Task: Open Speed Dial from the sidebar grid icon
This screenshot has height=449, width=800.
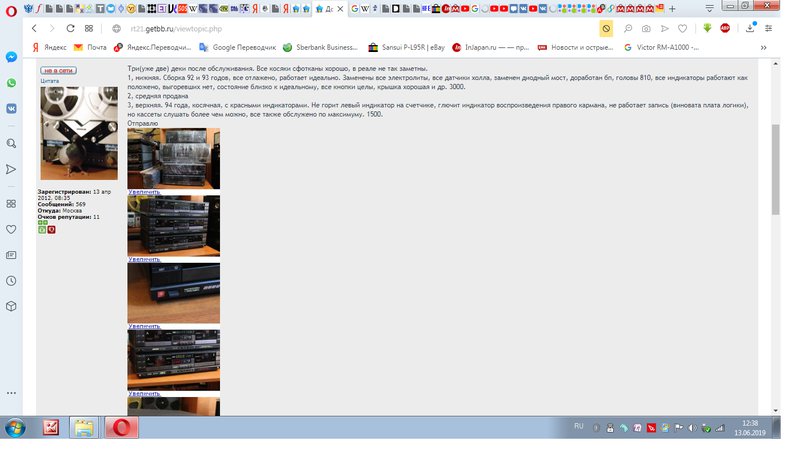Action: (x=11, y=203)
